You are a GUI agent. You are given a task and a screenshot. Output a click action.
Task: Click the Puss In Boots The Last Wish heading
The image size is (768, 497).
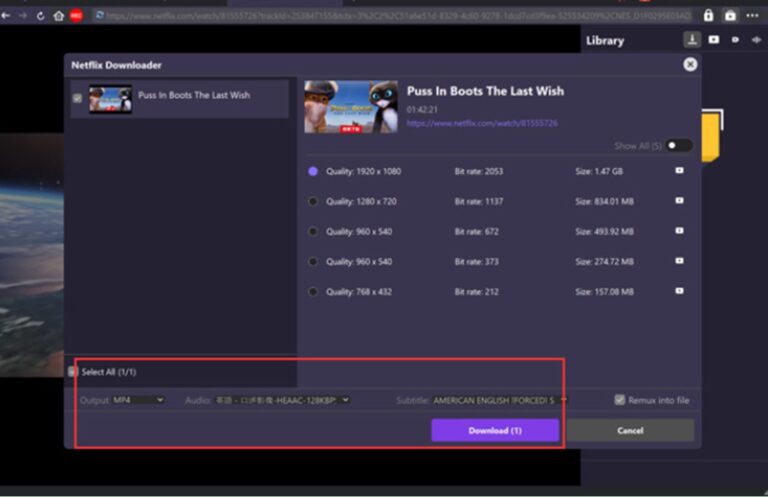(x=485, y=91)
